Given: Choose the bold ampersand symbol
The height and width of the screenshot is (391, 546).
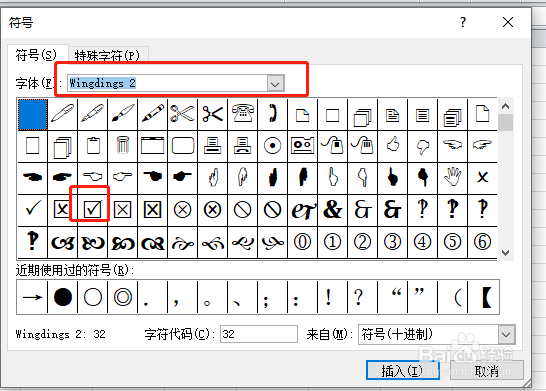Looking at the screenshot, I should click(x=332, y=209).
